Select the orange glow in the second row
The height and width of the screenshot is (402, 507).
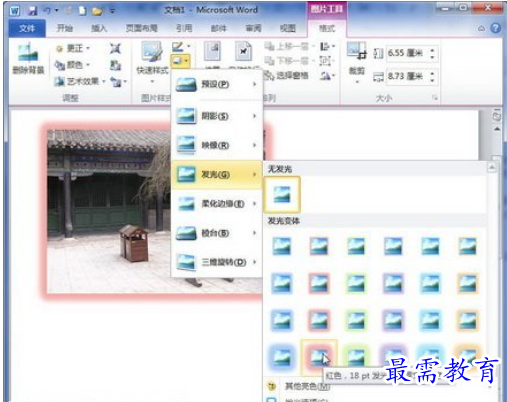[468, 283]
